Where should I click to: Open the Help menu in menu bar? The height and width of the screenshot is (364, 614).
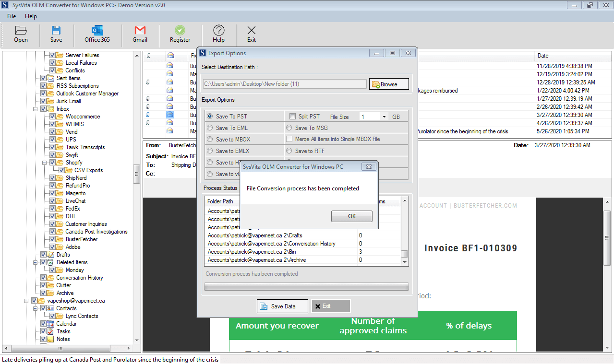pyautogui.click(x=31, y=16)
